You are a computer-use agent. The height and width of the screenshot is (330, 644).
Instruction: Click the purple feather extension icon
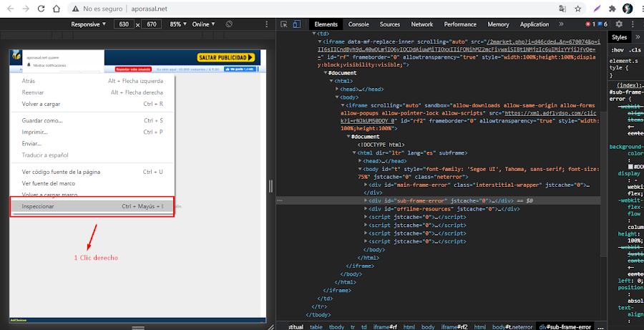(x=597, y=9)
